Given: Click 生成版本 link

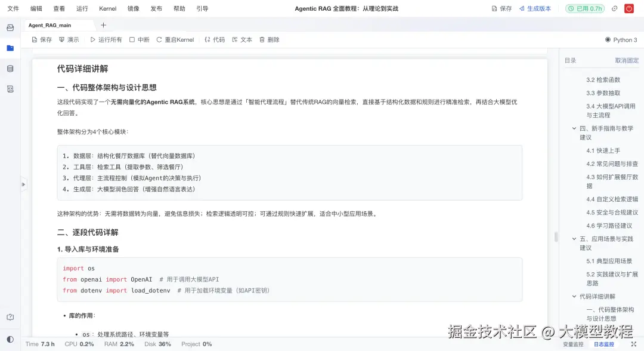Looking at the screenshot, I should tap(535, 8).
